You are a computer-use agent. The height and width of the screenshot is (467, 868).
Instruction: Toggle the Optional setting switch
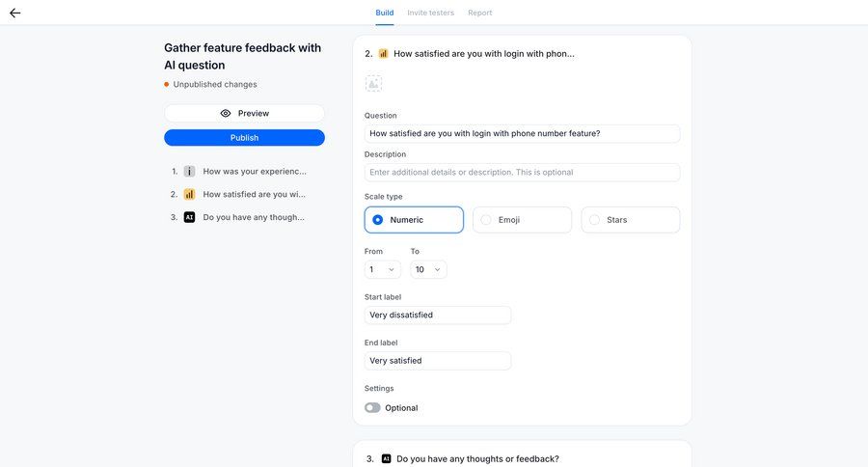tap(372, 408)
